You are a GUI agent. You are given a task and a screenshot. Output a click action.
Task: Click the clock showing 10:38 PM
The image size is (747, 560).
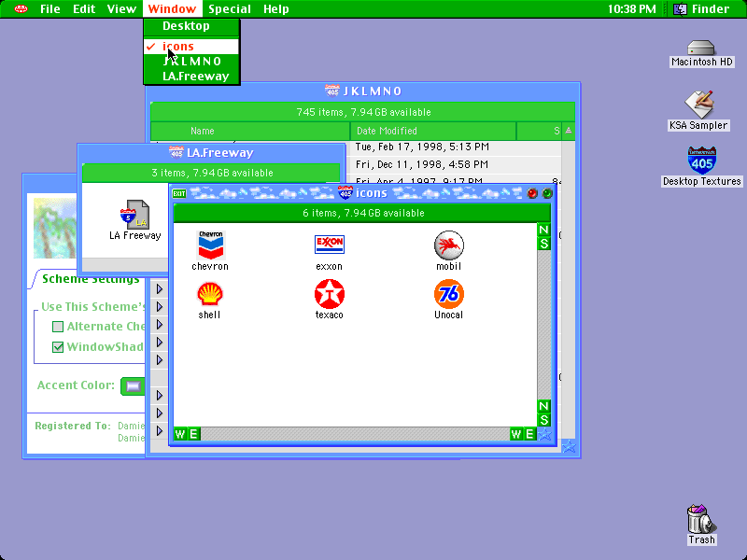click(632, 8)
